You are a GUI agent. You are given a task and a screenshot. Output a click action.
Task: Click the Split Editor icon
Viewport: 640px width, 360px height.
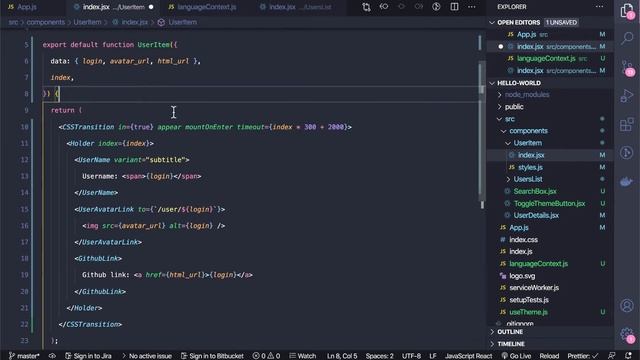coord(454,7)
